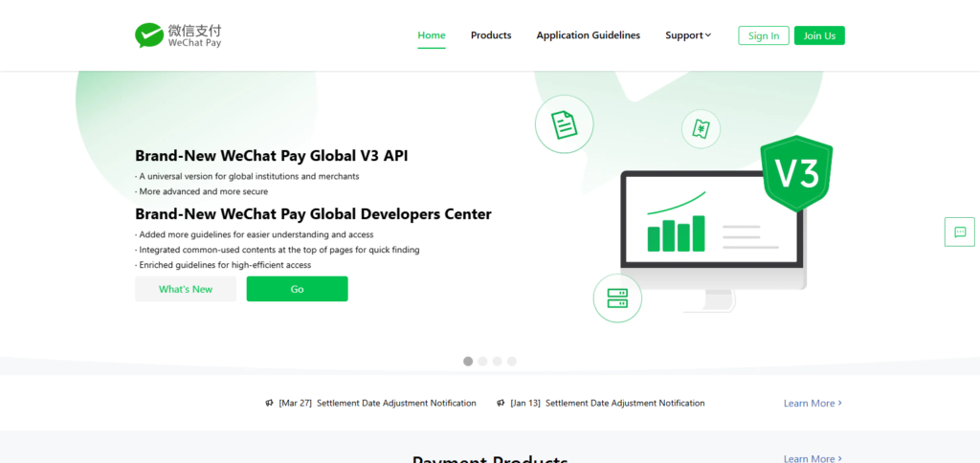
Task: Click the server stack circle icon
Action: tap(617, 298)
